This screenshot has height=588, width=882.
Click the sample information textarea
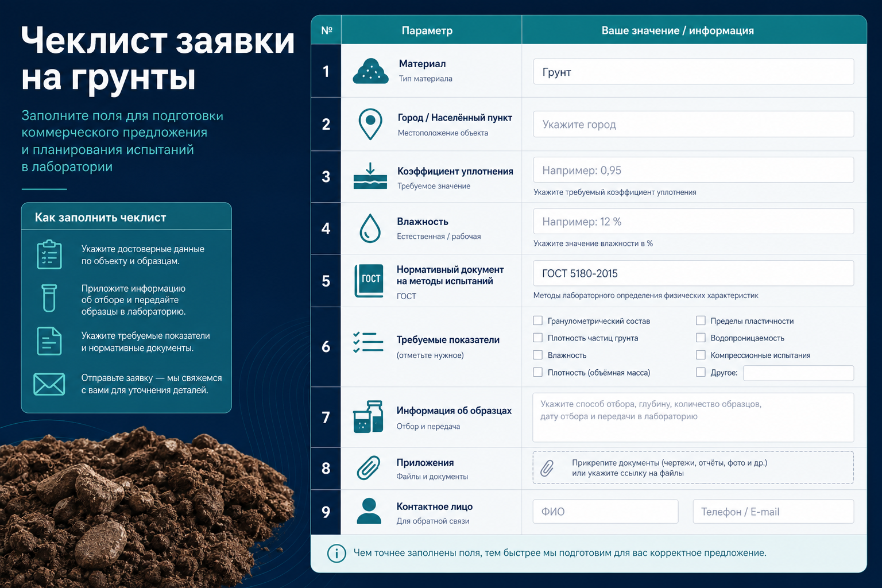[693, 417]
